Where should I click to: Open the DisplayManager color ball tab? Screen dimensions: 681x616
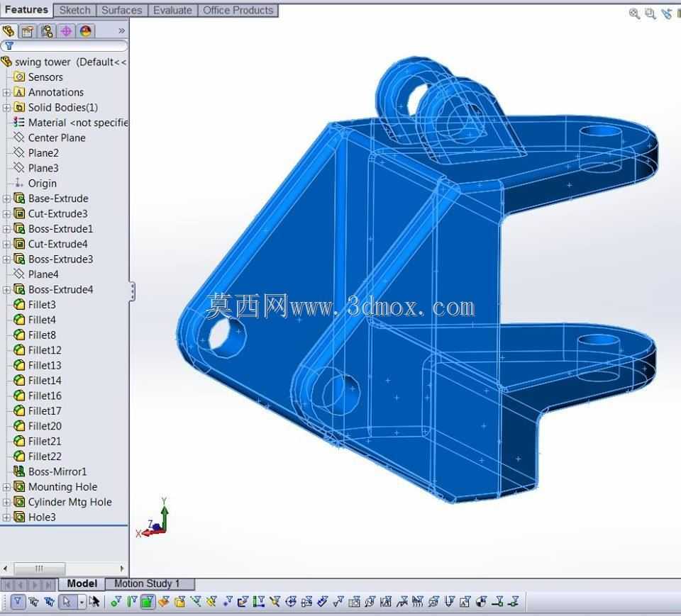(86, 31)
